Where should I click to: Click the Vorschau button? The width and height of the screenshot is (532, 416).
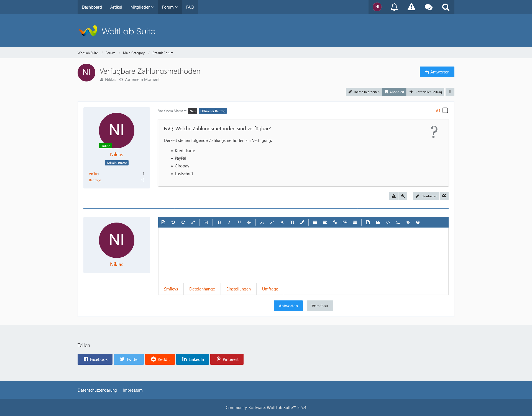point(319,306)
